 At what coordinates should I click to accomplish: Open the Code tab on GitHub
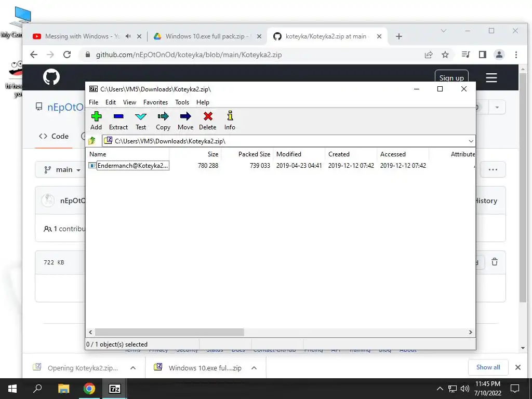pyautogui.click(x=54, y=136)
